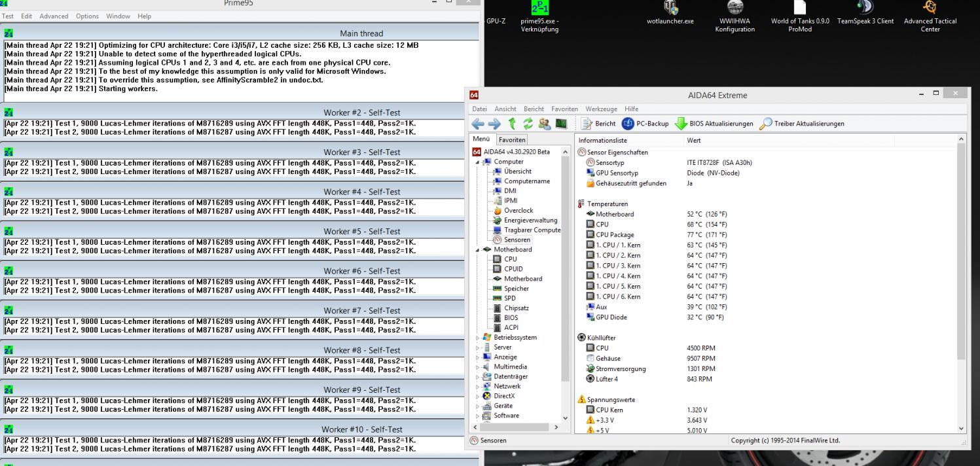Open the Window menu in Prime95
Image resolution: width=980 pixels, height=466 pixels.
coord(118,16)
